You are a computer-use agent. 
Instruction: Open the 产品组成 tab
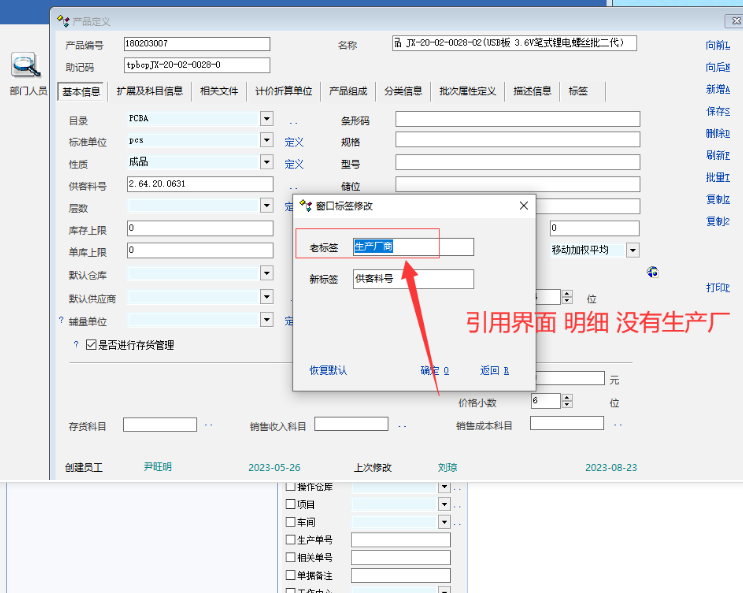coord(348,91)
